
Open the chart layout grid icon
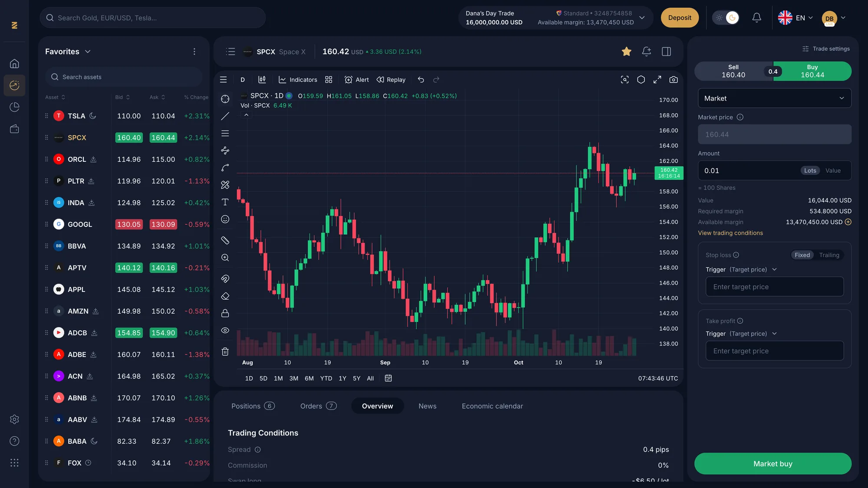pyautogui.click(x=329, y=80)
